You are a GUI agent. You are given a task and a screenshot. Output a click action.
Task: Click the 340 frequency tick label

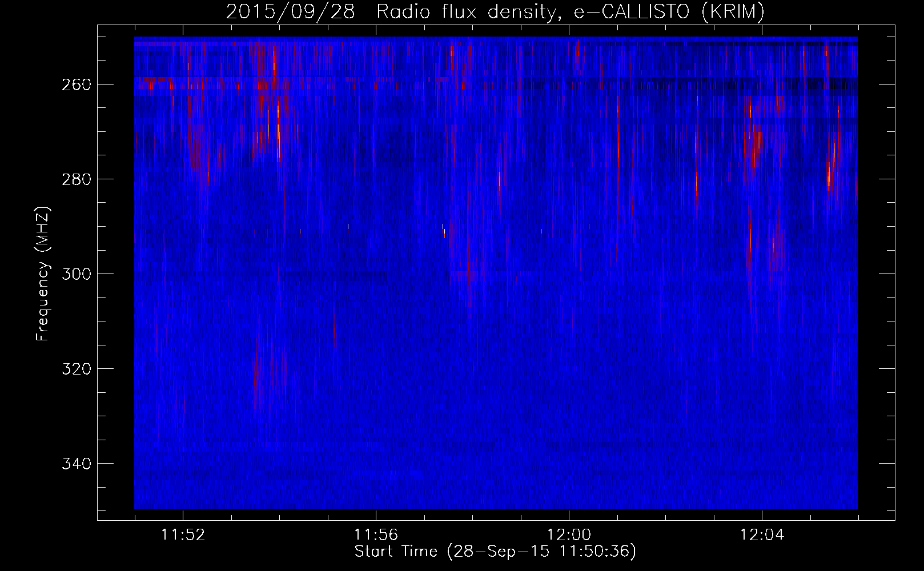pos(76,464)
